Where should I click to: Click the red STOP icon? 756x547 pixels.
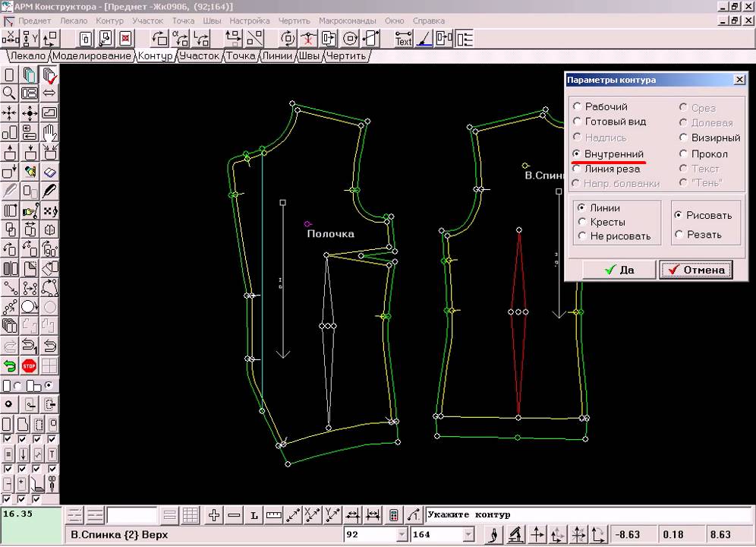tap(30, 366)
